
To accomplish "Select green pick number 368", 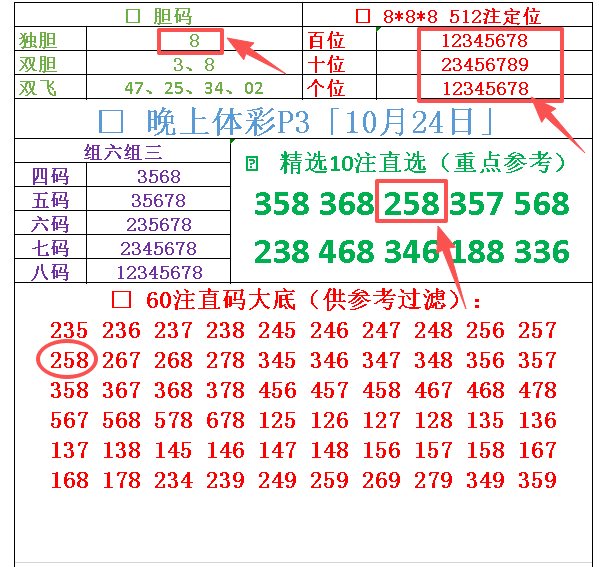I will pyautogui.click(x=347, y=203).
